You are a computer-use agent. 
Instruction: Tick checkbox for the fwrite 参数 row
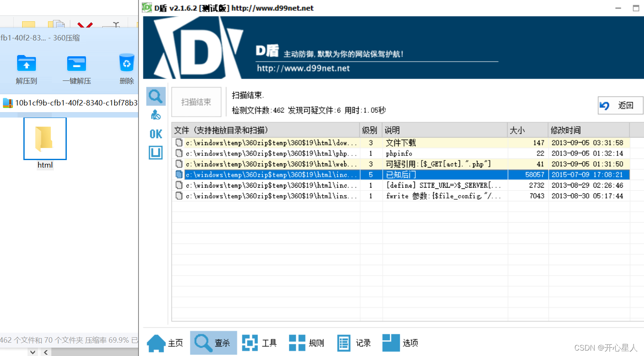179,196
